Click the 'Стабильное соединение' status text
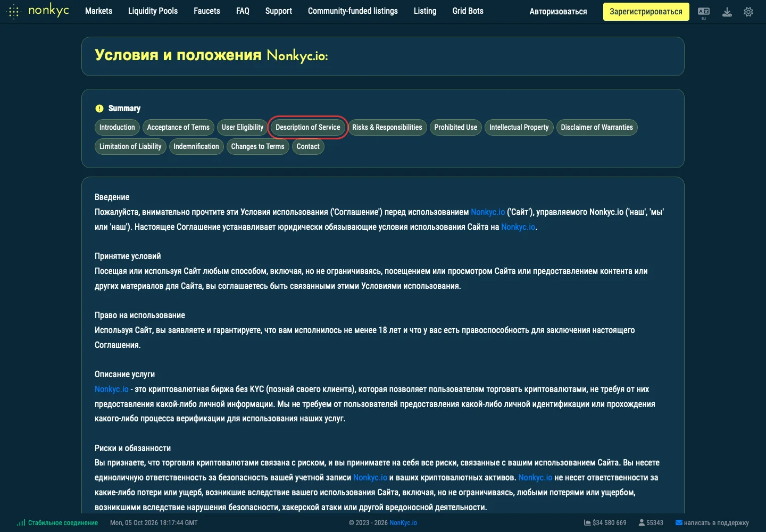This screenshot has width=766, height=532. click(63, 523)
